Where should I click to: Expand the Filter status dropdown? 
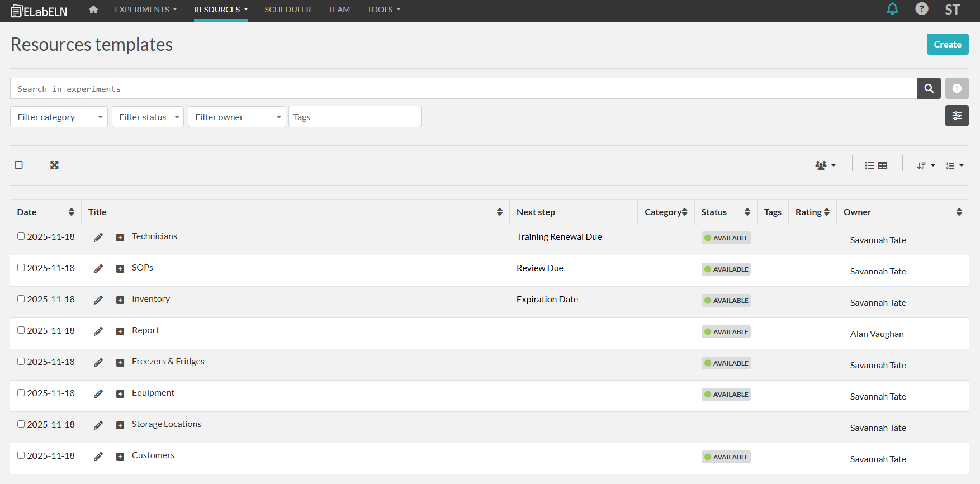pyautogui.click(x=148, y=117)
